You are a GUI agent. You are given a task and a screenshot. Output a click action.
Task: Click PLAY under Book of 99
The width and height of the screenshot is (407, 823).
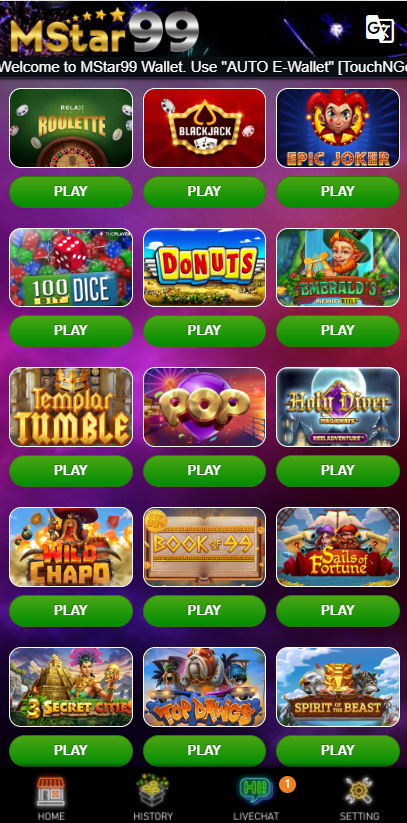(x=204, y=610)
